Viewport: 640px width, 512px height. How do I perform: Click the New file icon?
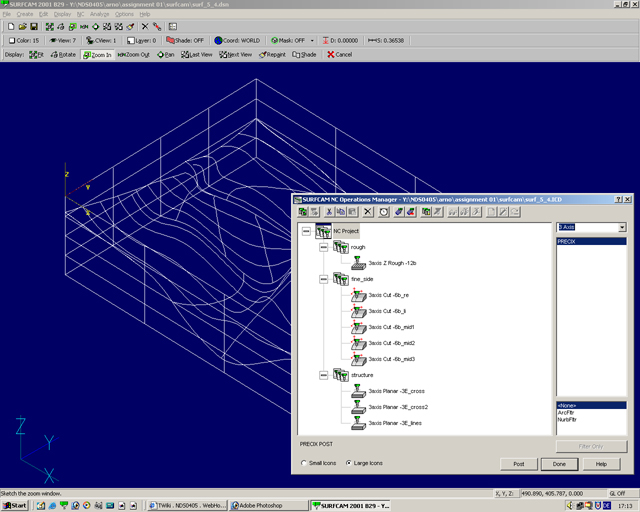(11, 27)
